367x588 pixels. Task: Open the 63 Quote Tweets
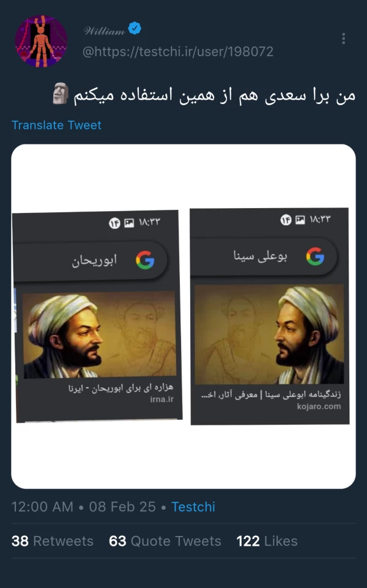pyautogui.click(x=165, y=541)
